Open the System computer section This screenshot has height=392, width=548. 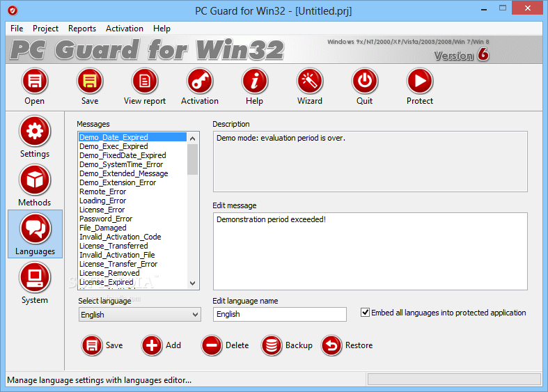click(x=35, y=277)
